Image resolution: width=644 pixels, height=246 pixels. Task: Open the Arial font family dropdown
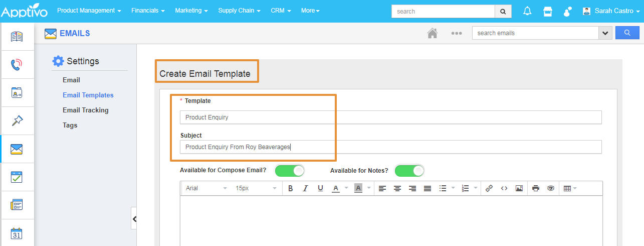pos(206,188)
